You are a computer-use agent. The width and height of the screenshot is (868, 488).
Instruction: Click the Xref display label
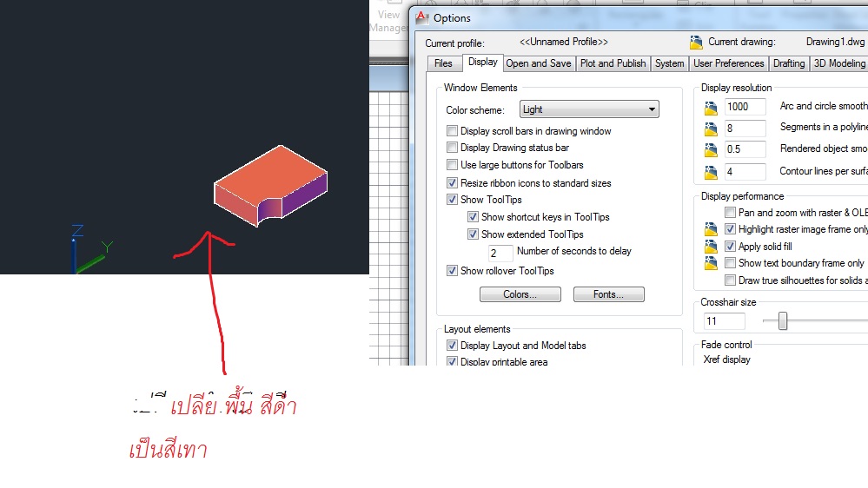pyautogui.click(x=727, y=359)
